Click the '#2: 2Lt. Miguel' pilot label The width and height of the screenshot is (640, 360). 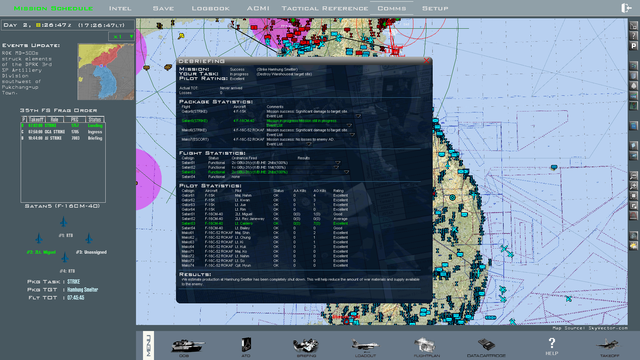(41, 252)
